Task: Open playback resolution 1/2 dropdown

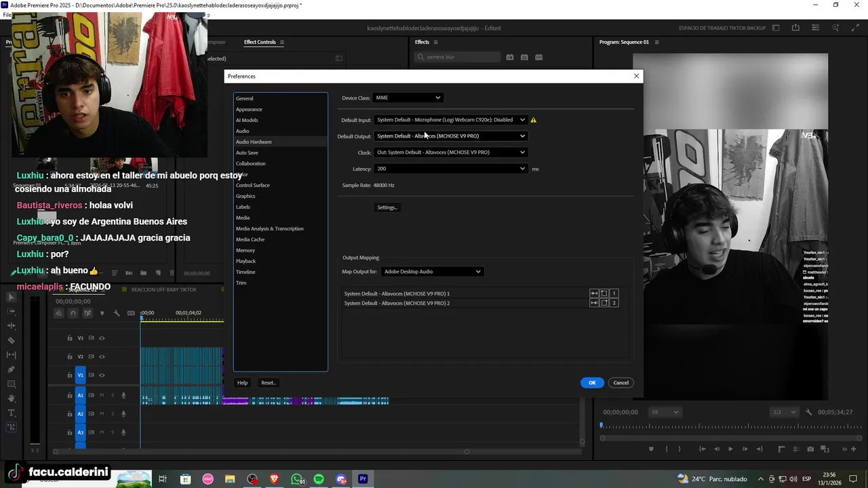Action: [x=785, y=412]
